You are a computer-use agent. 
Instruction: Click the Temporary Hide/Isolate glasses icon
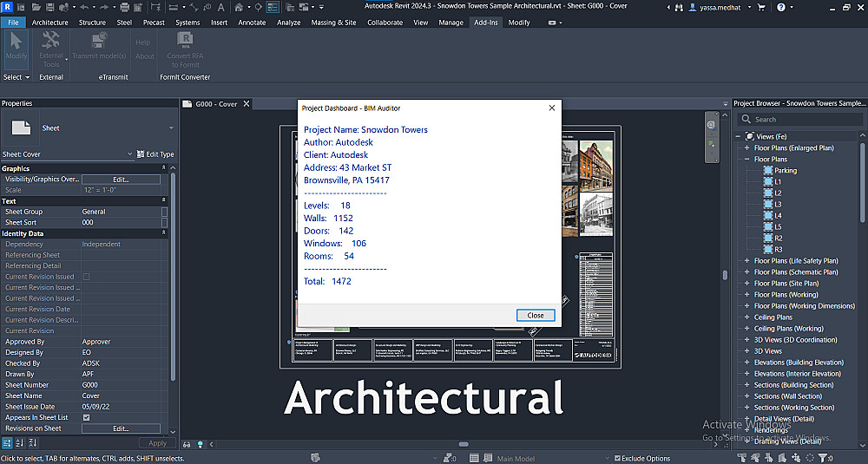click(187, 444)
